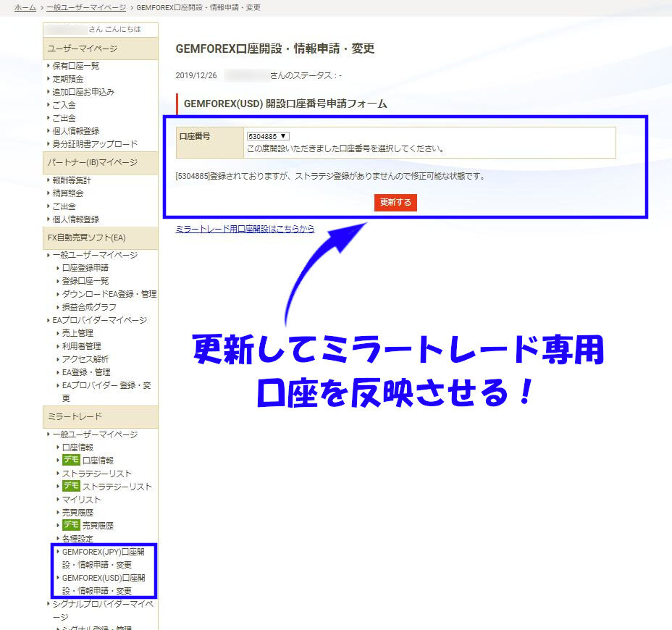Screen dimensions: 672x630
Task: Open マイリスト in the mirror trade section
Action: (x=81, y=500)
